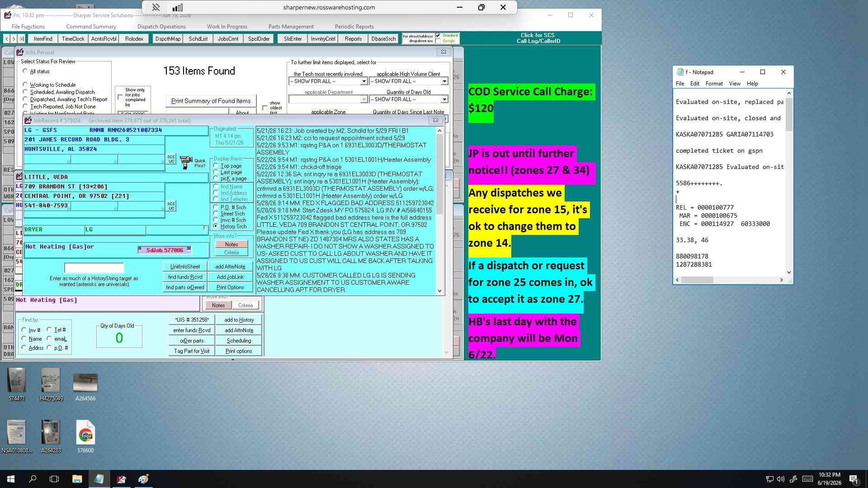Click the taskbar search magnifier icon
This screenshot has width=868, height=488.
coord(33,479)
